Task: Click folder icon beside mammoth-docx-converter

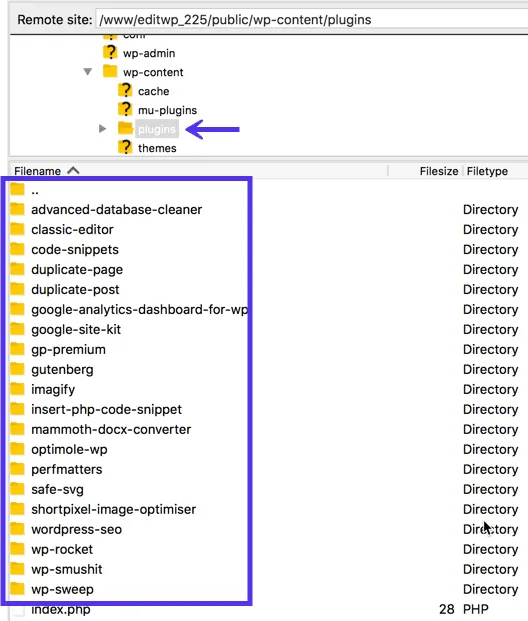Action: coord(17,429)
